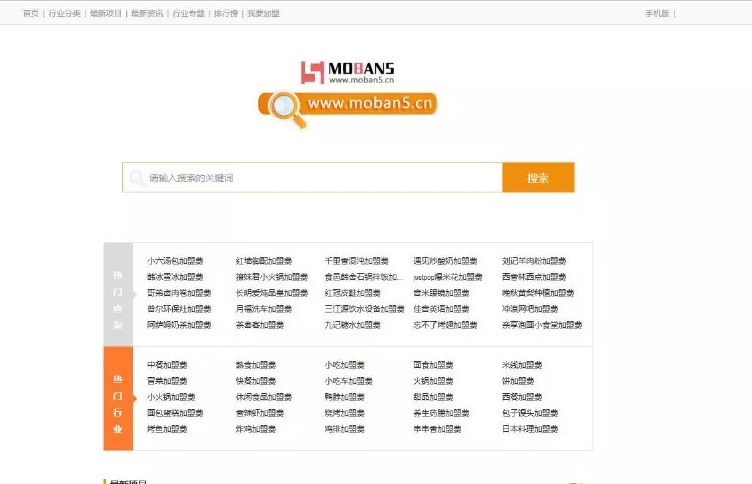Viewport: 752px width, 484px height.
Task: Open the 炸鸡加盟费 link
Action: pyautogui.click(x=256, y=429)
